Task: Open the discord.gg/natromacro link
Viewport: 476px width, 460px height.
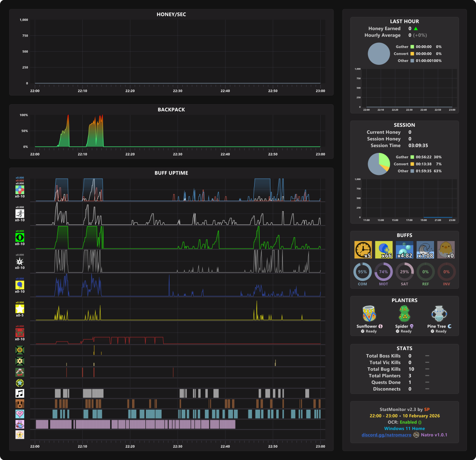Action: tap(386, 435)
